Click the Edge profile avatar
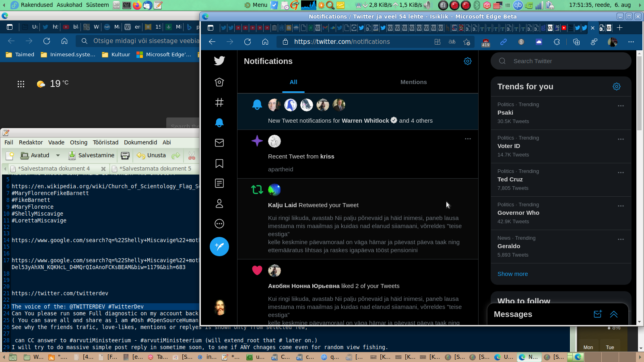 coord(613,41)
